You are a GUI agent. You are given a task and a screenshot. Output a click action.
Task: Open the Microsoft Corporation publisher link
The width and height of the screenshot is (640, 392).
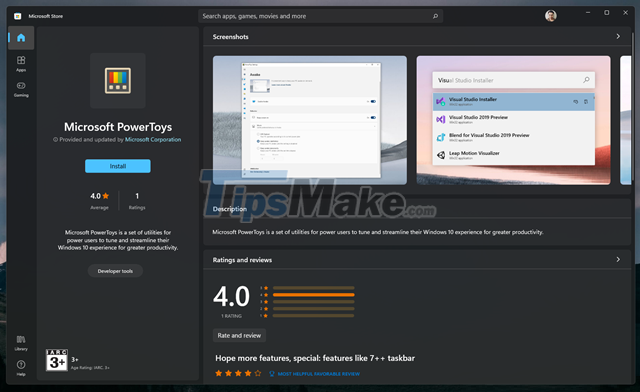[x=153, y=140]
